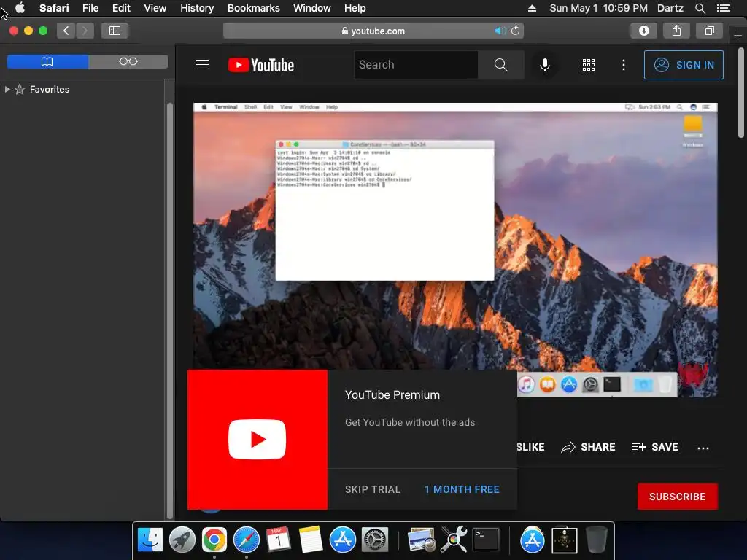Mute the tab using address bar speaker icon
Screen dimensions: 747x560
pos(500,31)
